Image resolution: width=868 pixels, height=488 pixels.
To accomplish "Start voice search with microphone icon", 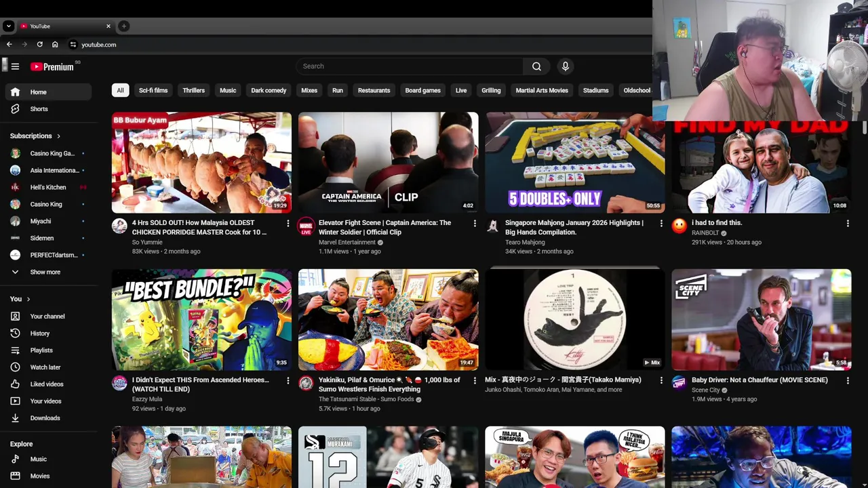I will pos(566,66).
